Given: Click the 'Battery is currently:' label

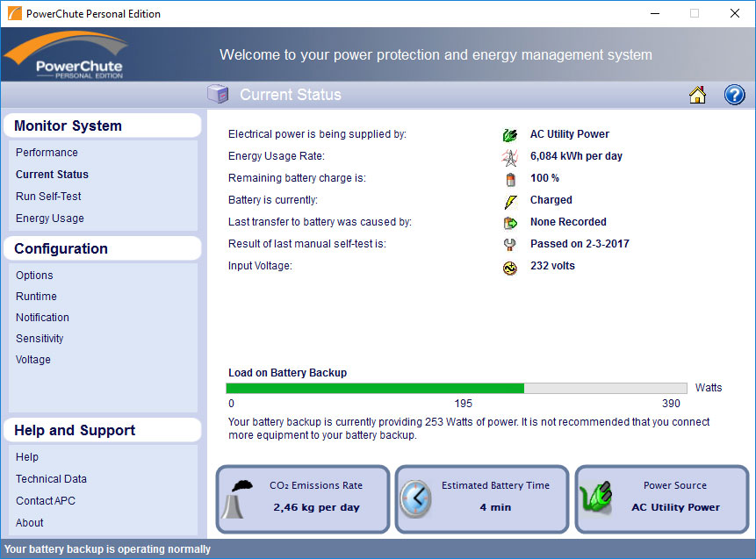Looking at the screenshot, I should click(x=273, y=200).
